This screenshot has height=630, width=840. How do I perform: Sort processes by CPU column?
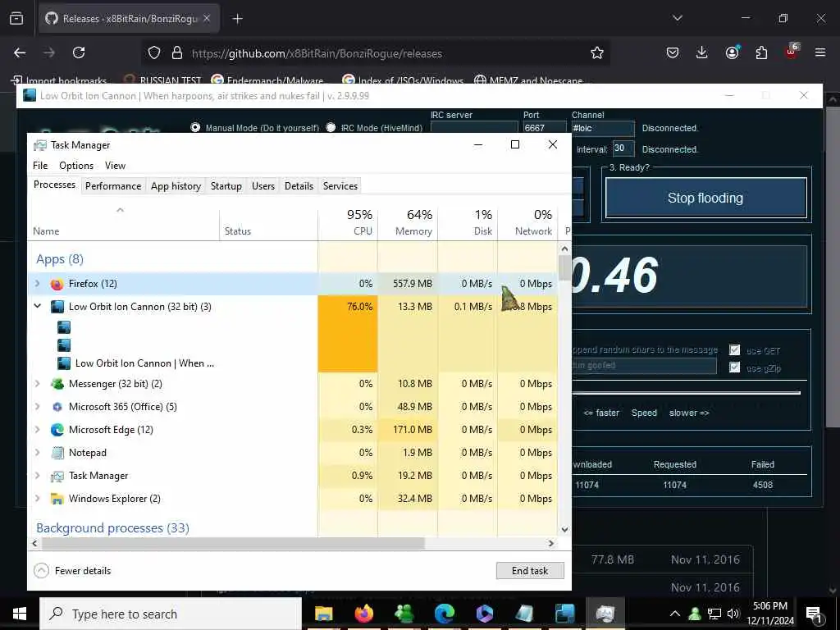(348, 222)
